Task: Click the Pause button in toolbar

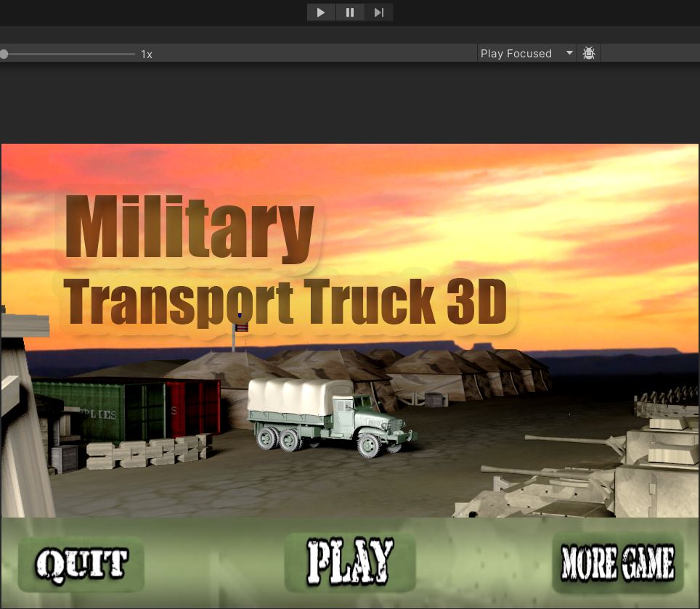Action: (x=350, y=12)
